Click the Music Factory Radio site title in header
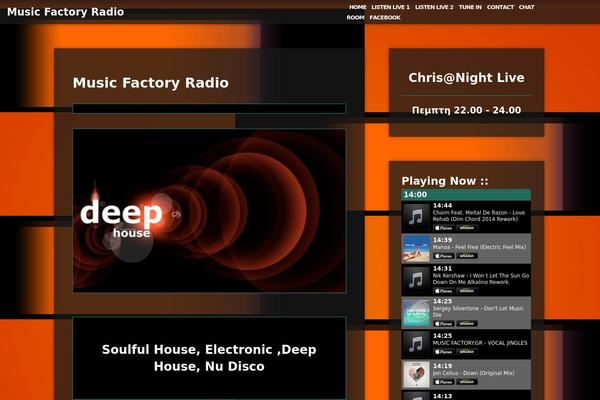 point(65,12)
